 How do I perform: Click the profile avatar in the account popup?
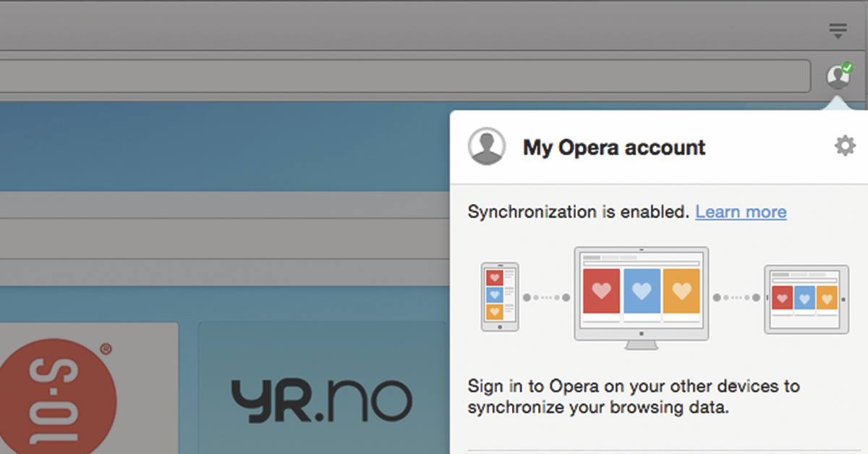tap(486, 146)
